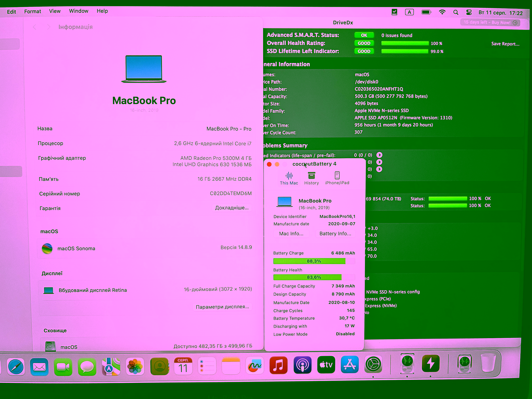The image size is (532, 399).
Task: Switch to This Mac tab in coconutBattery
Action: [289, 178]
